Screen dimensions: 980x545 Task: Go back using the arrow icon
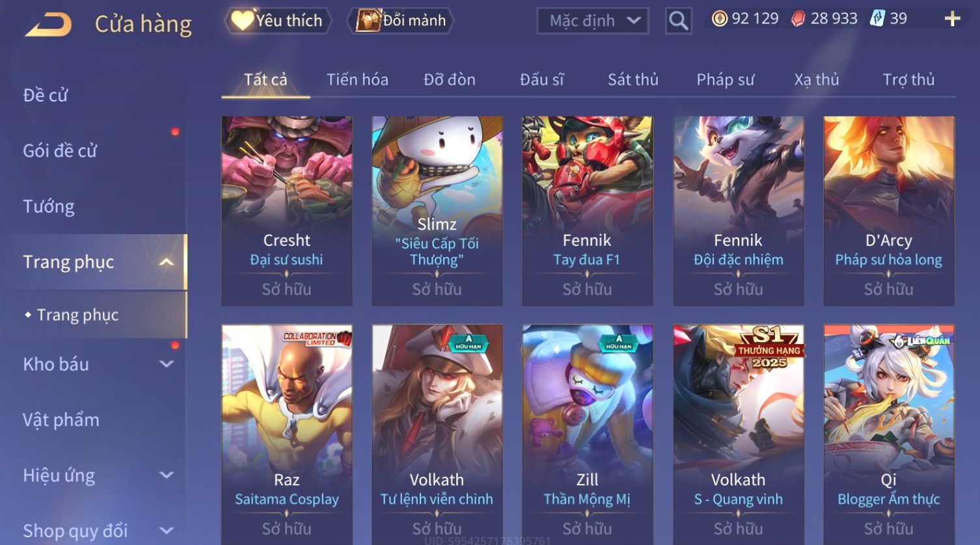48,25
